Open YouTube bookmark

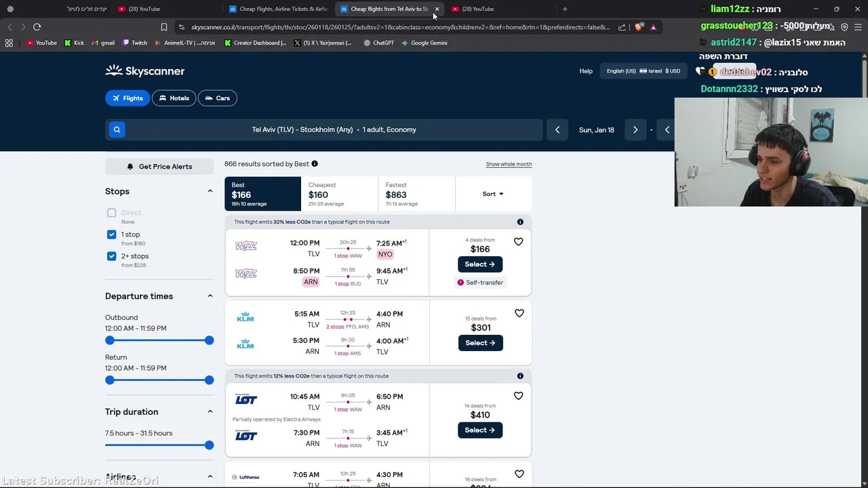point(41,43)
